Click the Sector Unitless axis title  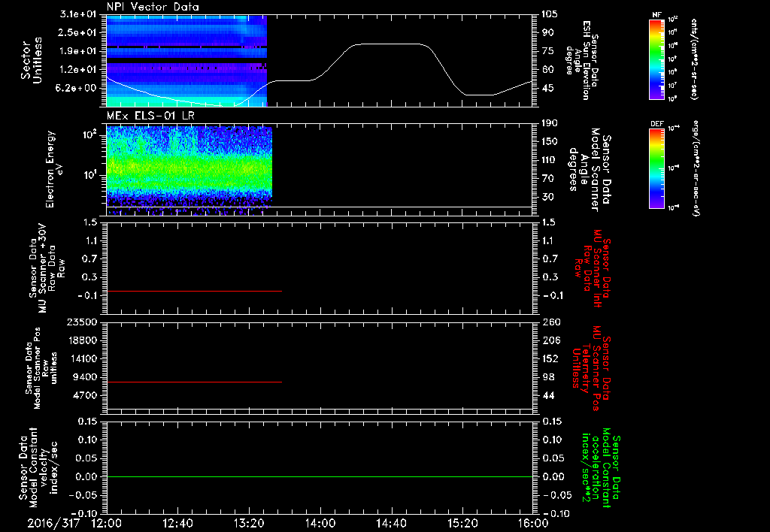point(32,60)
